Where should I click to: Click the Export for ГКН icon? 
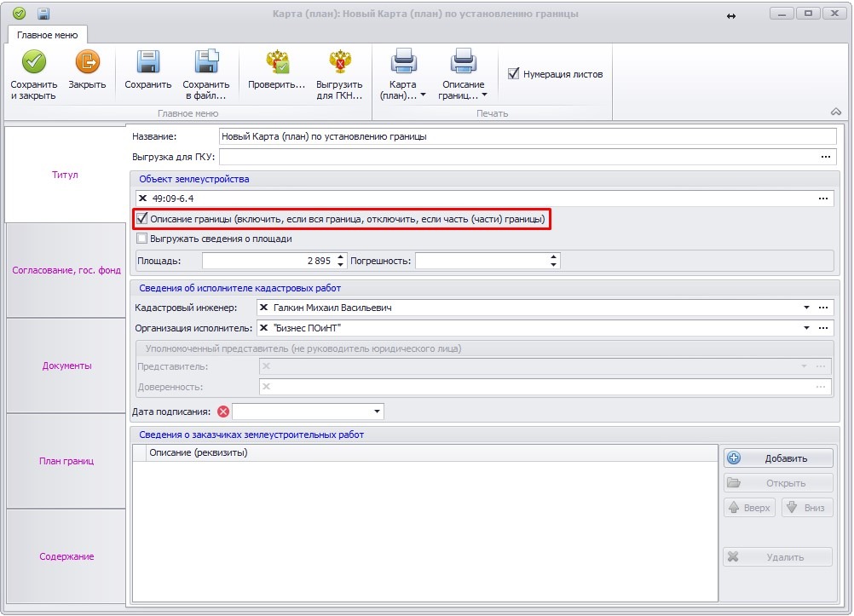tap(341, 62)
